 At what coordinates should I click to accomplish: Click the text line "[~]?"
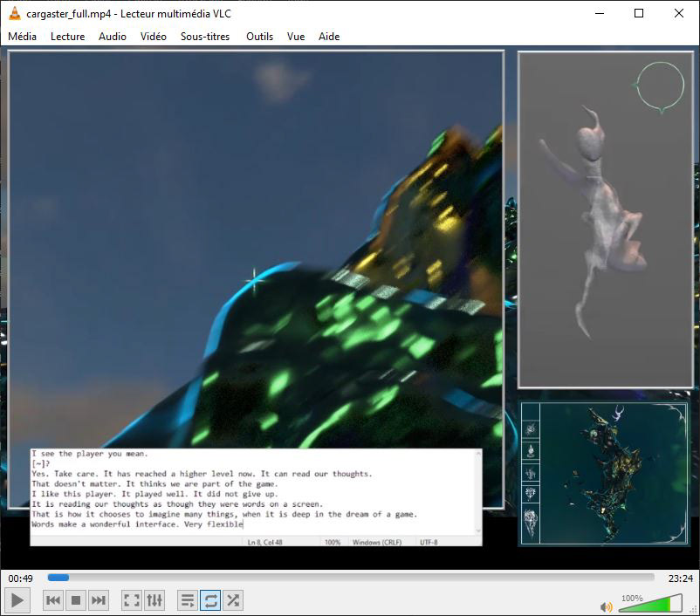coord(40,464)
